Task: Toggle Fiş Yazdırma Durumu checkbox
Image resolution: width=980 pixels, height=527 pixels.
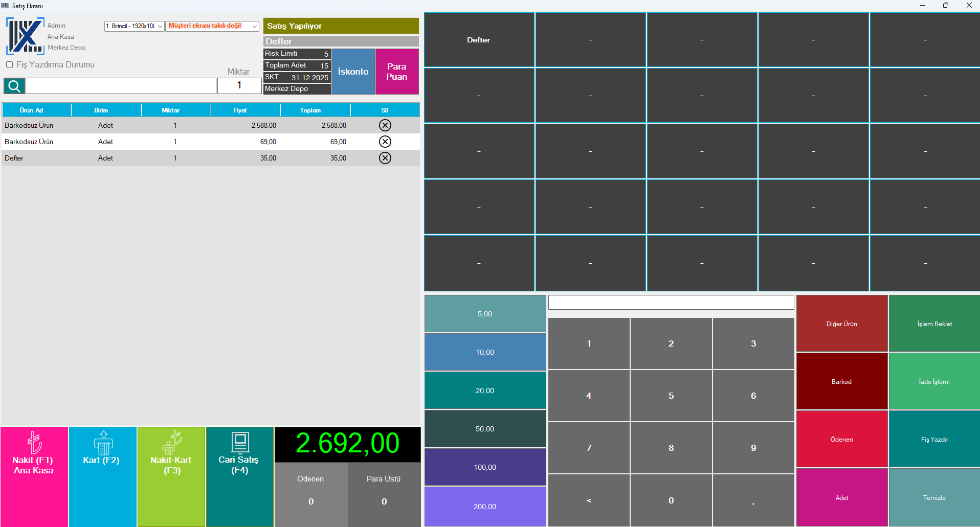Action: coord(9,65)
